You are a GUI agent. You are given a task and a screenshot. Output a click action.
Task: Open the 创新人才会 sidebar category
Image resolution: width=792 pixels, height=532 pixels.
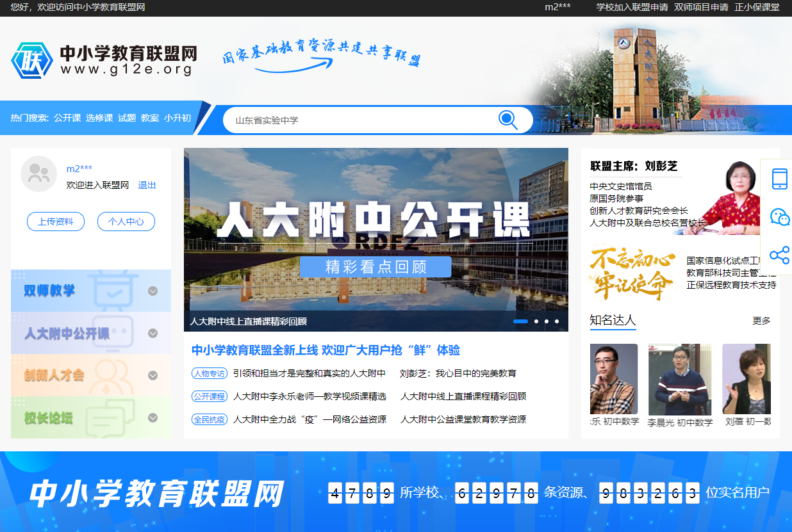91,375
